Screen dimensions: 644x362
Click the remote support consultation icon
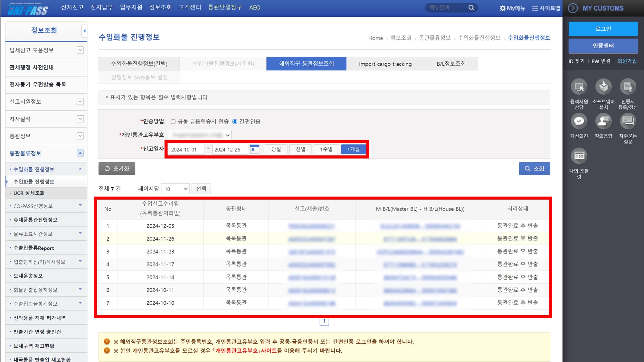point(579,87)
